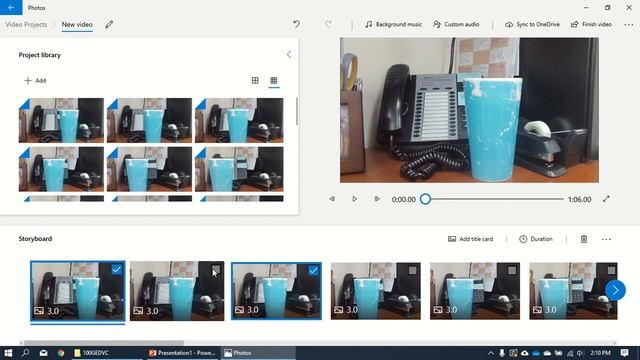Screen dimensions: 640x360
Task: Open Mail app from taskbar
Action: 43,353
